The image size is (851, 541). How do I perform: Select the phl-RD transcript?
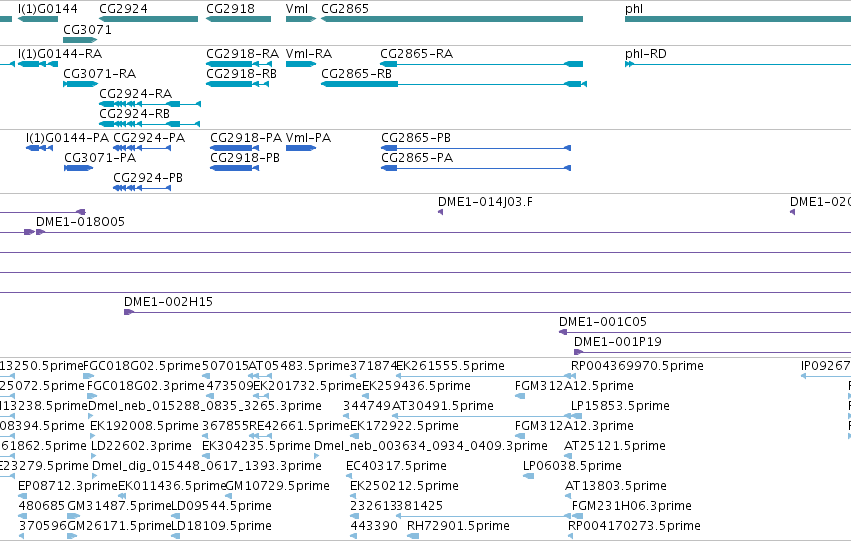738,64
